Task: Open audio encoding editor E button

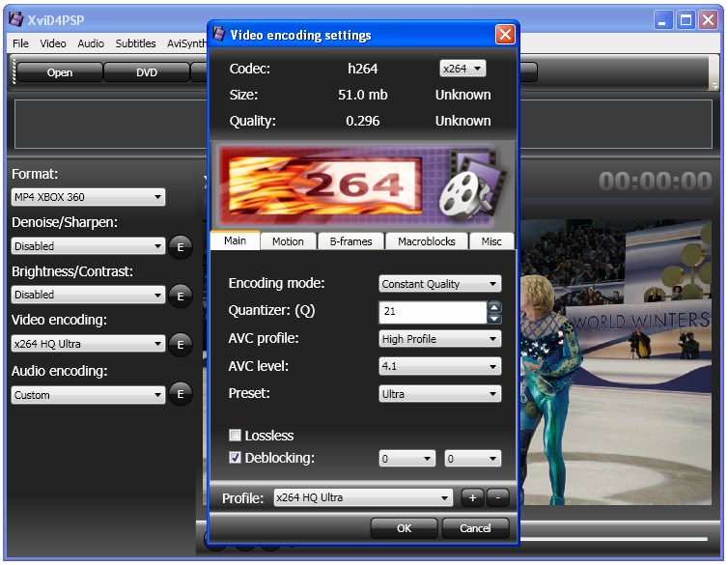Action: (x=181, y=394)
